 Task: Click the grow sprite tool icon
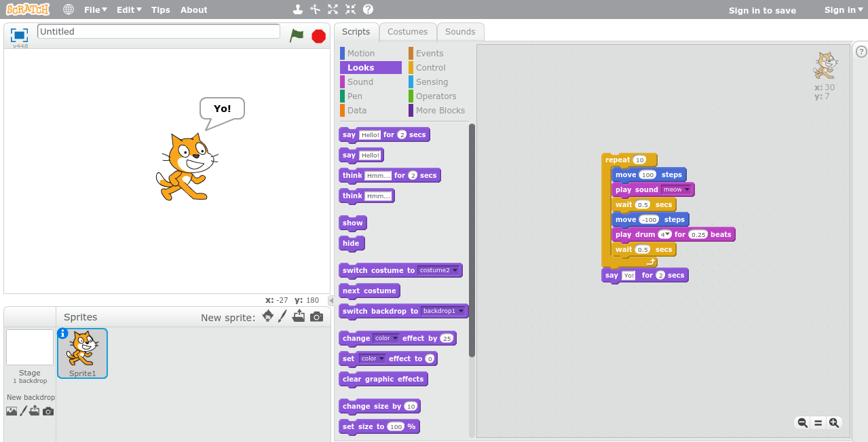click(x=333, y=10)
